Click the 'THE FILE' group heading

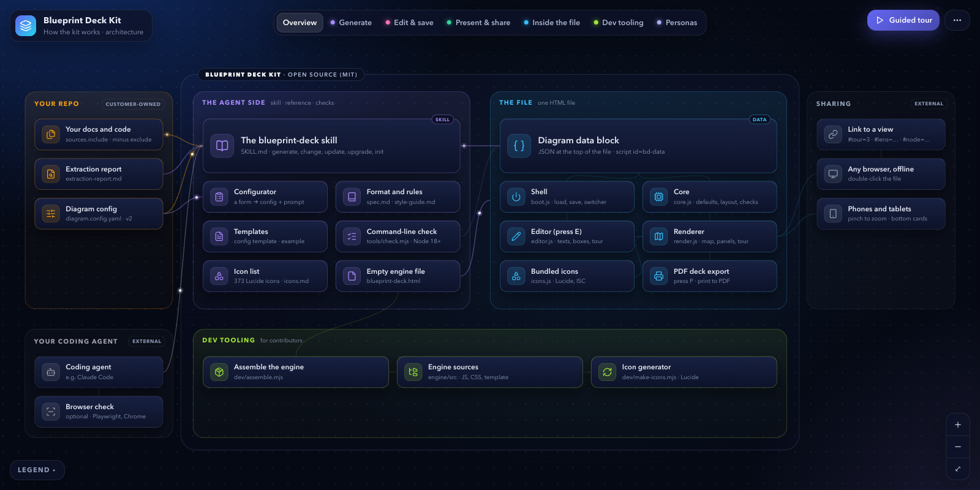(x=516, y=103)
